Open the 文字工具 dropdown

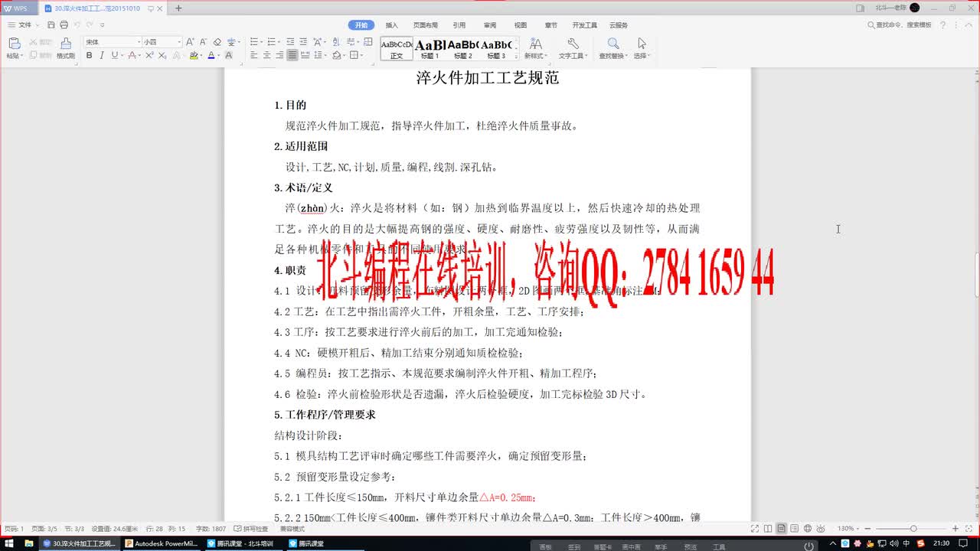[x=573, y=56]
